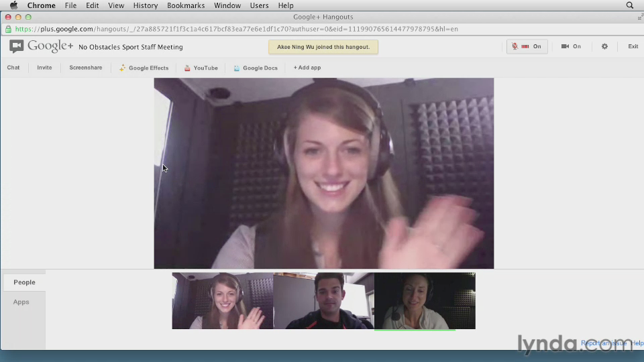Click the Google+ Hangouts logo icon
Image resolution: width=644 pixels, height=362 pixels.
(17, 46)
